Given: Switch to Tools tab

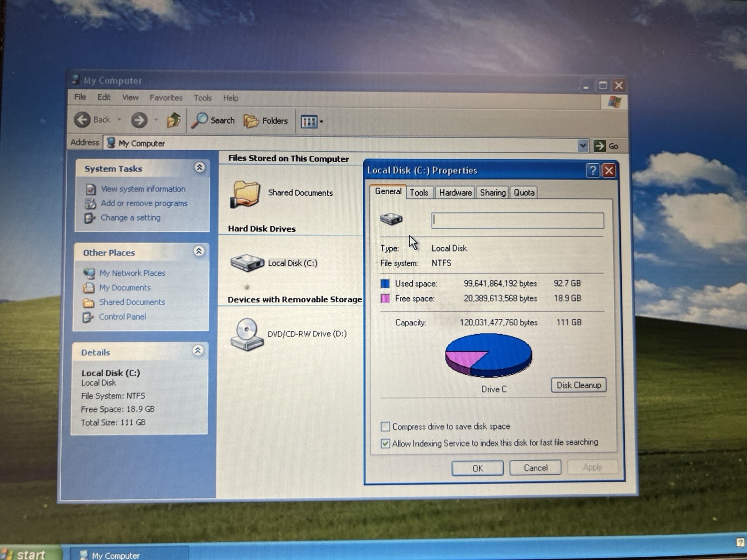Looking at the screenshot, I should pos(419,192).
